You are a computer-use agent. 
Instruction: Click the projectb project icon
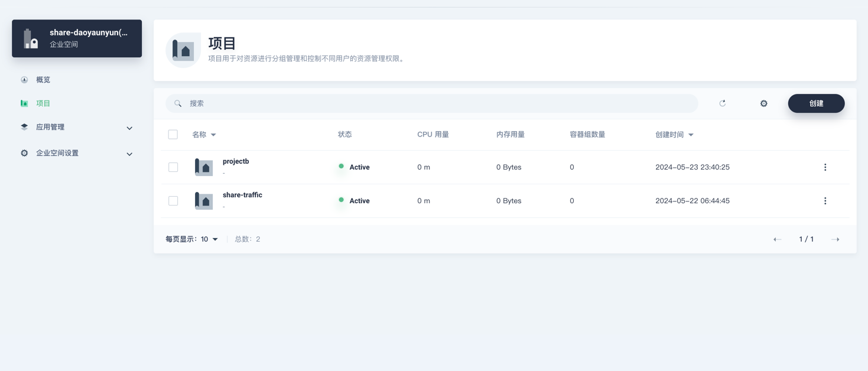click(x=204, y=167)
